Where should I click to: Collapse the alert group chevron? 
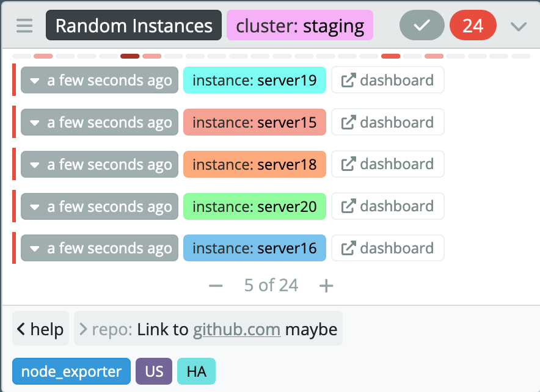point(518,26)
